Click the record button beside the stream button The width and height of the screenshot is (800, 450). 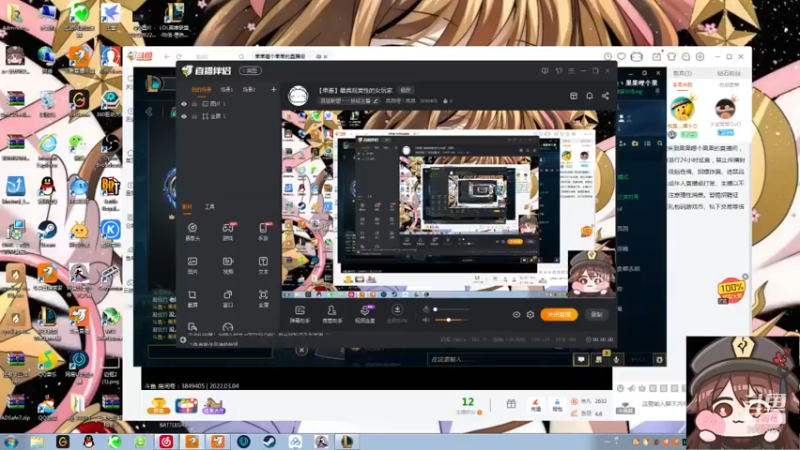coord(596,315)
